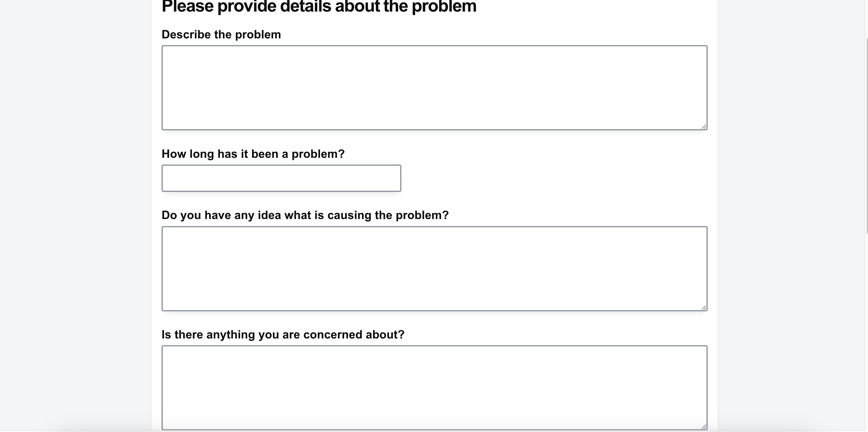Click resize grip on the cause text area
Viewport: 868px width, 432px height.
(703, 307)
